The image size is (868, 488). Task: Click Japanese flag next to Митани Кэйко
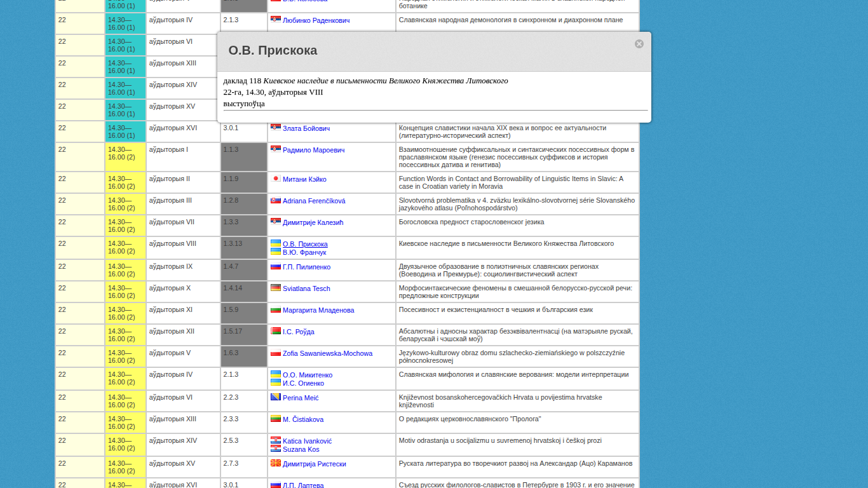276,179
